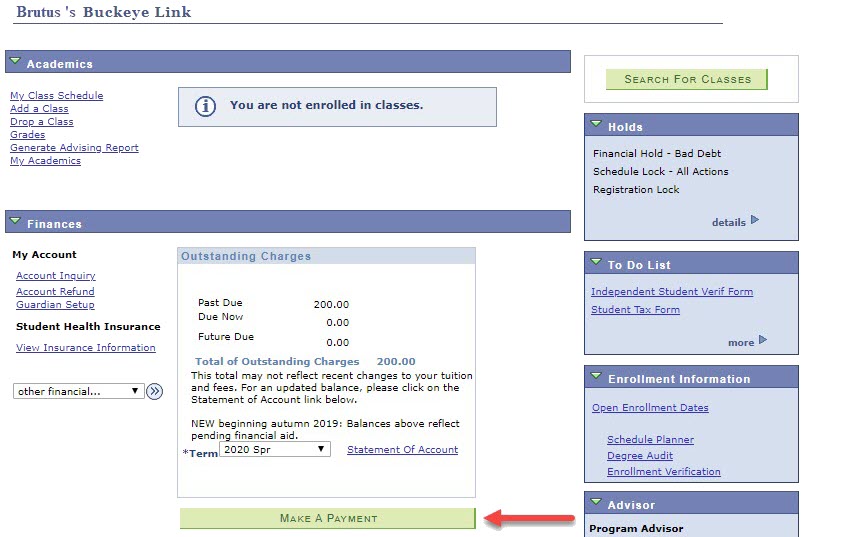Click Total of Outstanding Charges text
This screenshot has height=537, width=846.
pos(277,362)
